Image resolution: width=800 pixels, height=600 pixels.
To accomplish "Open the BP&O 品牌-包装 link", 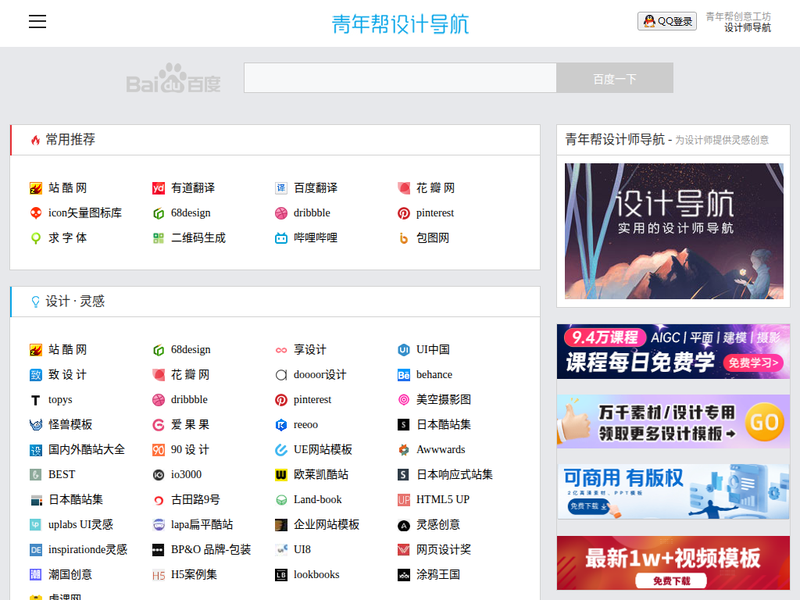I will (211, 549).
